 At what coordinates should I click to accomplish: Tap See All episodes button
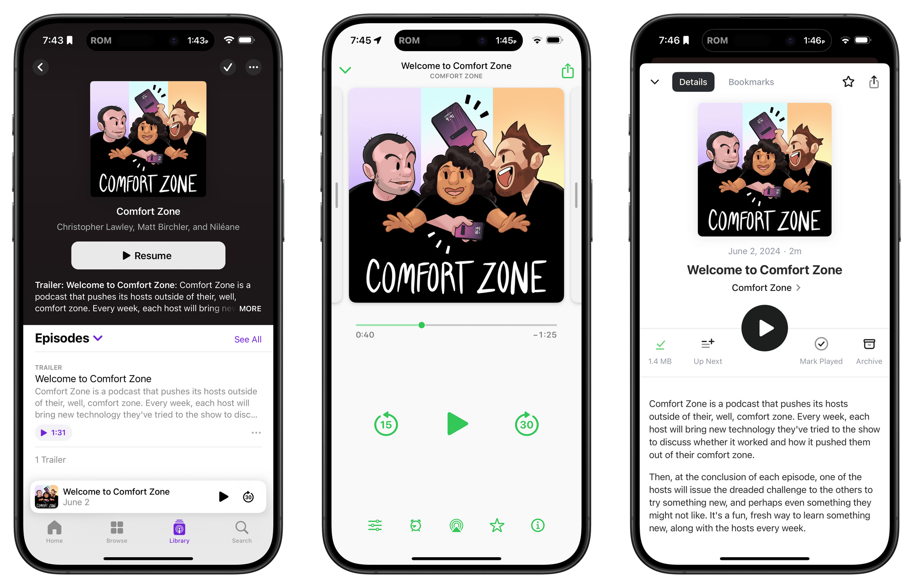247,339
